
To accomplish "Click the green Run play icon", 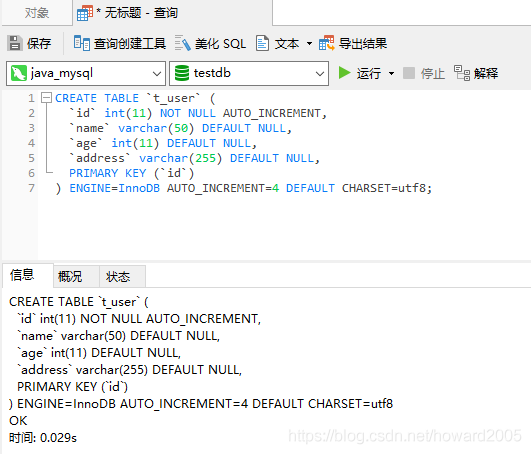I will coord(344,73).
